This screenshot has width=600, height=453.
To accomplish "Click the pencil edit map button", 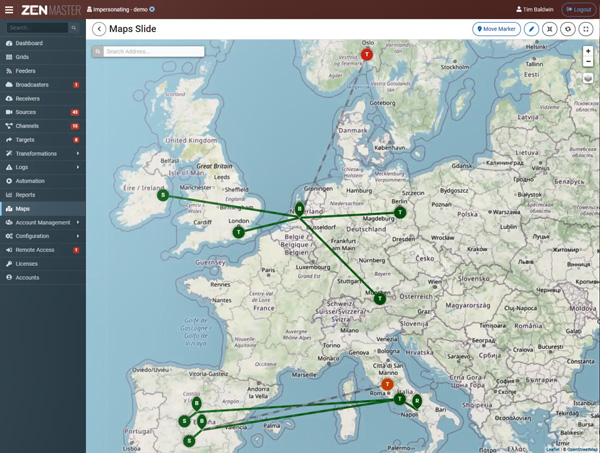I will [x=531, y=29].
